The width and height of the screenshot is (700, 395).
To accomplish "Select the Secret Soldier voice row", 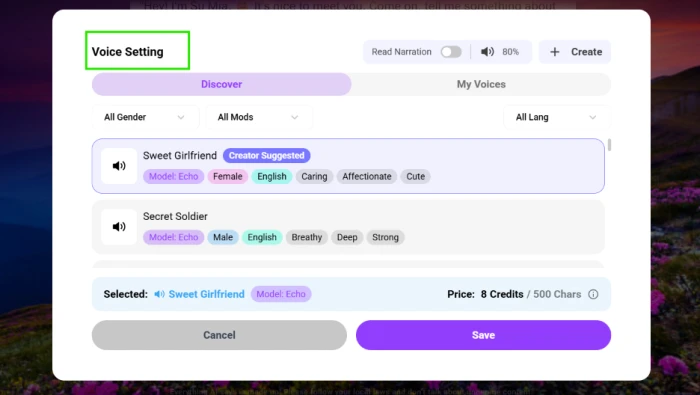I will [348, 227].
